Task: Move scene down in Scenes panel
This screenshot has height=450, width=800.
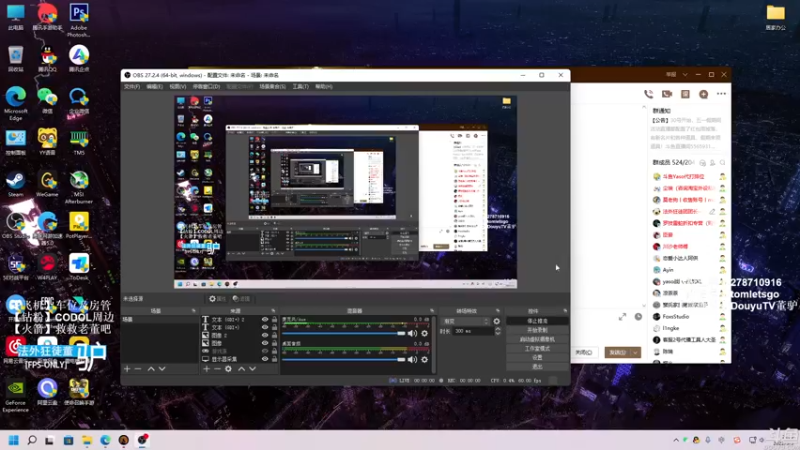Action: [x=162, y=368]
